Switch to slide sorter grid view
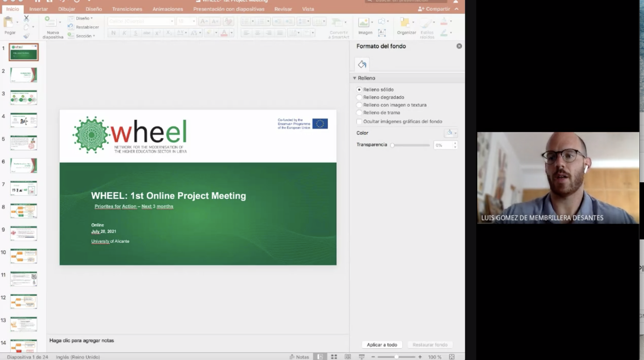 (x=334, y=357)
